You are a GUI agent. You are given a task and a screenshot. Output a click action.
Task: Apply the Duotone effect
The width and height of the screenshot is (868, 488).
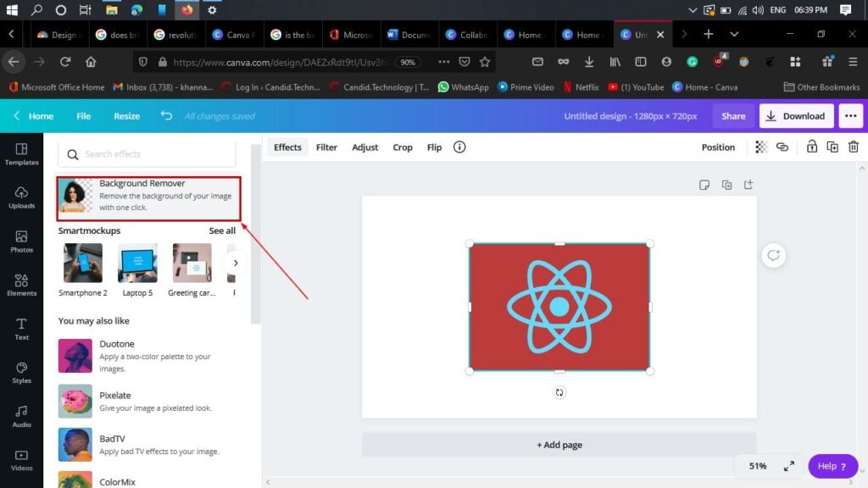pos(147,355)
